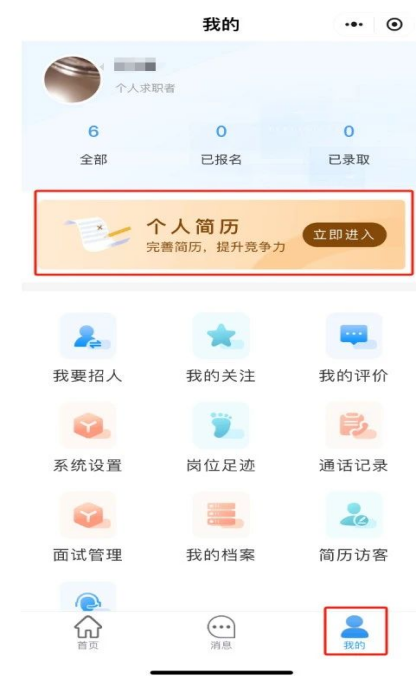Open the mini program more-options dots

[354, 24]
